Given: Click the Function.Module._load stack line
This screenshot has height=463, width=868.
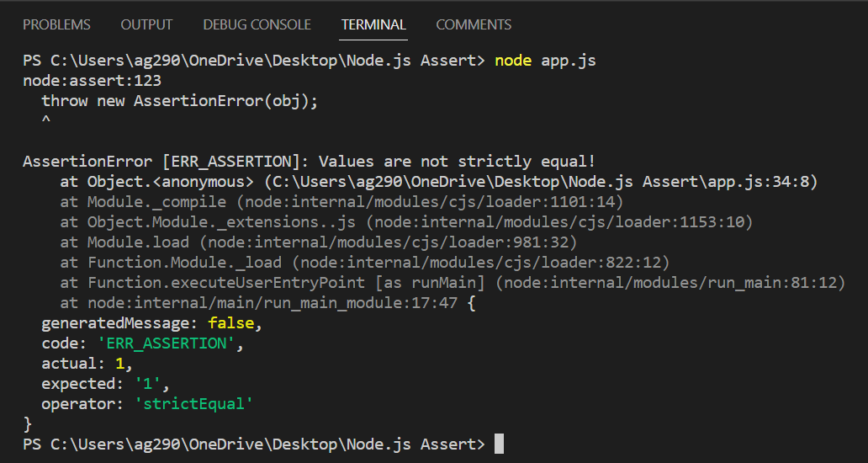Looking at the screenshot, I should [365, 263].
